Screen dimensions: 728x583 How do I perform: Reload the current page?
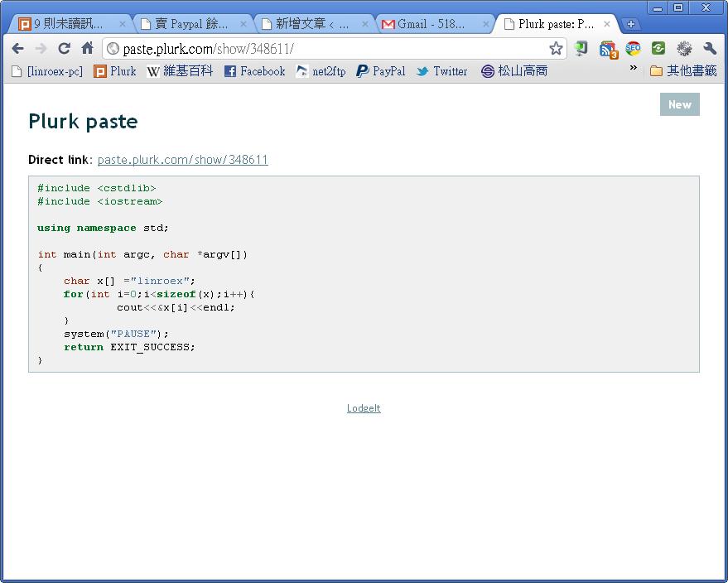(64, 48)
